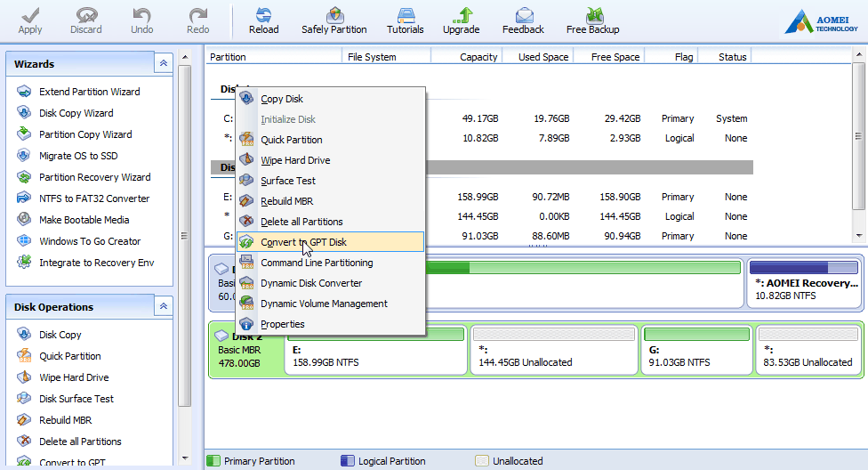This screenshot has height=470, width=868.
Task: Choose Wipe Hard Drive in context menu
Action: [331, 160]
